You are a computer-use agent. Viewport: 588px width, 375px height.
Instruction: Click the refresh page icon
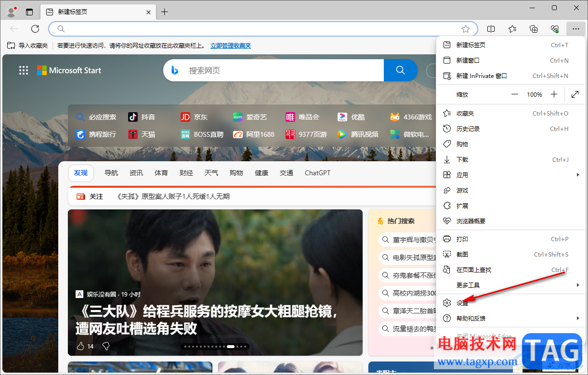(35, 29)
